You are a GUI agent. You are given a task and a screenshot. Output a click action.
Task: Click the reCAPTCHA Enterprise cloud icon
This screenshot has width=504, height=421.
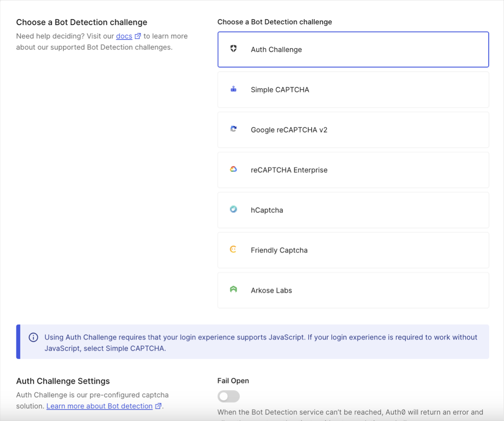click(234, 169)
